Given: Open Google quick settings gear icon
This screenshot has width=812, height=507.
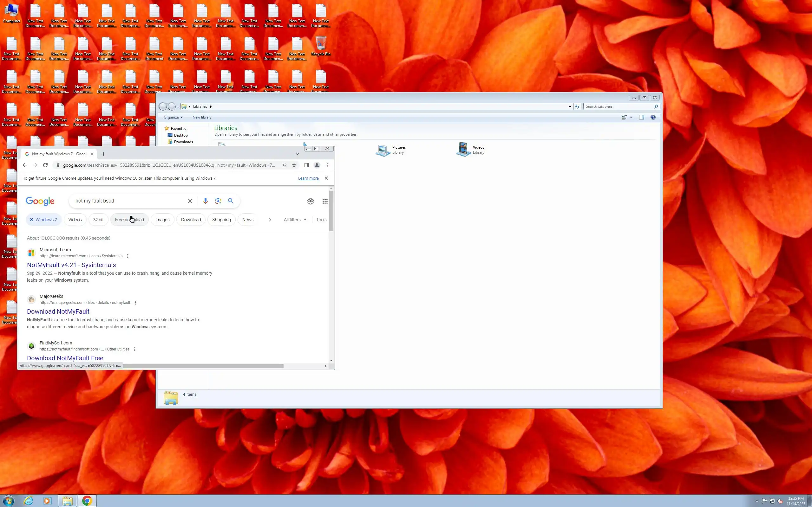Looking at the screenshot, I should (x=311, y=201).
